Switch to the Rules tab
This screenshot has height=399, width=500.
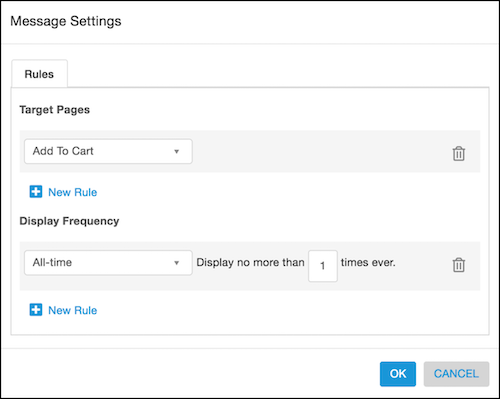coord(39,74)
